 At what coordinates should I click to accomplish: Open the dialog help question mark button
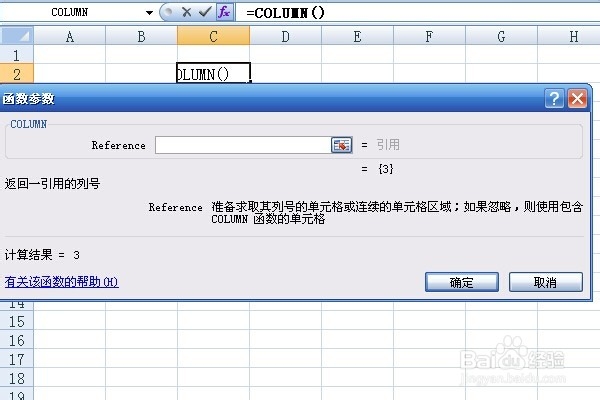tap(554, 99)
